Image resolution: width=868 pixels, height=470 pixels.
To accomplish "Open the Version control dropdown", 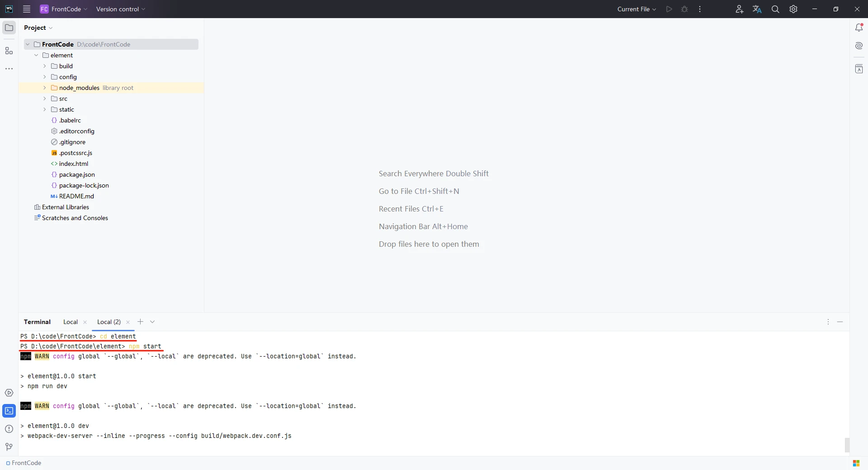I will (120, 9).
